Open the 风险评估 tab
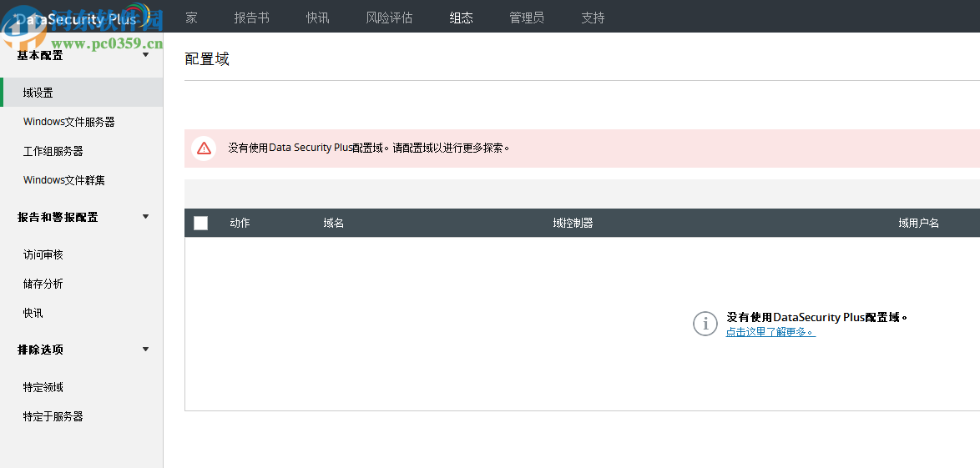This screenshot has height=468, width=980. pos(389,18)
